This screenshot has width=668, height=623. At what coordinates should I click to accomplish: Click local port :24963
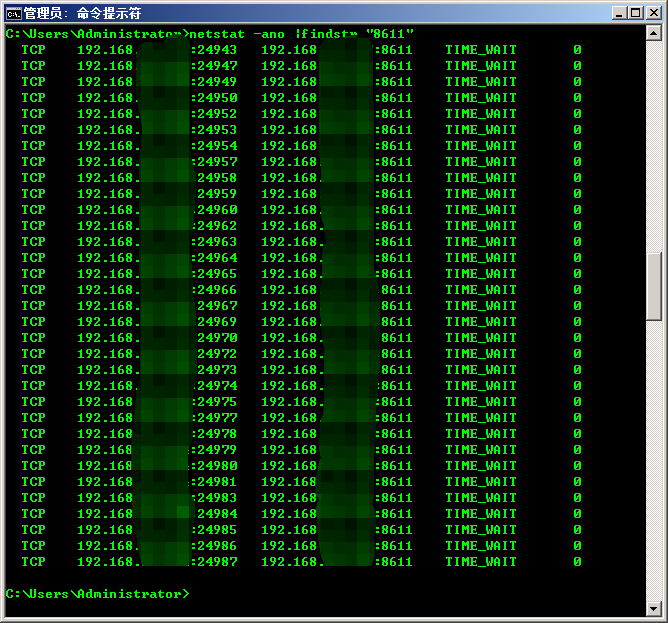pyautogui.click(x=214, y=242)
